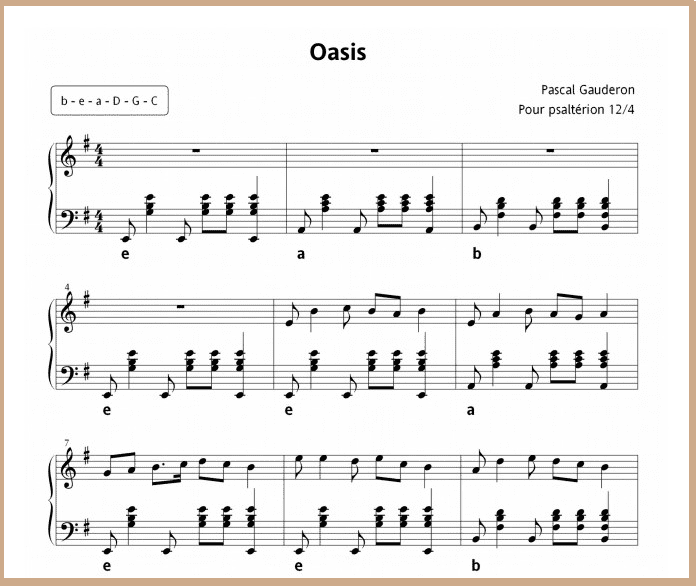Click the whole rest in measure four
Viewport: 696px width, 586px height.
click(x=181, y=307)
